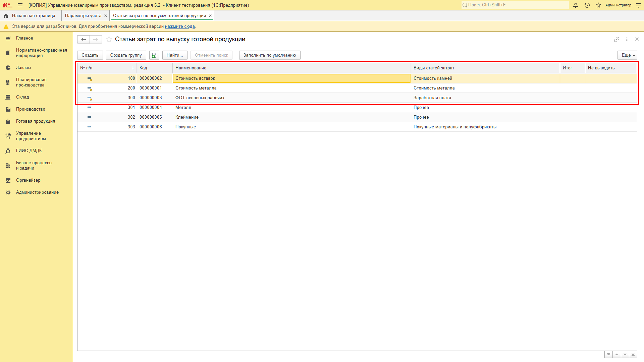Click the notifications bell icon
This screenshot has width=644, height=362.
[576, 5]
